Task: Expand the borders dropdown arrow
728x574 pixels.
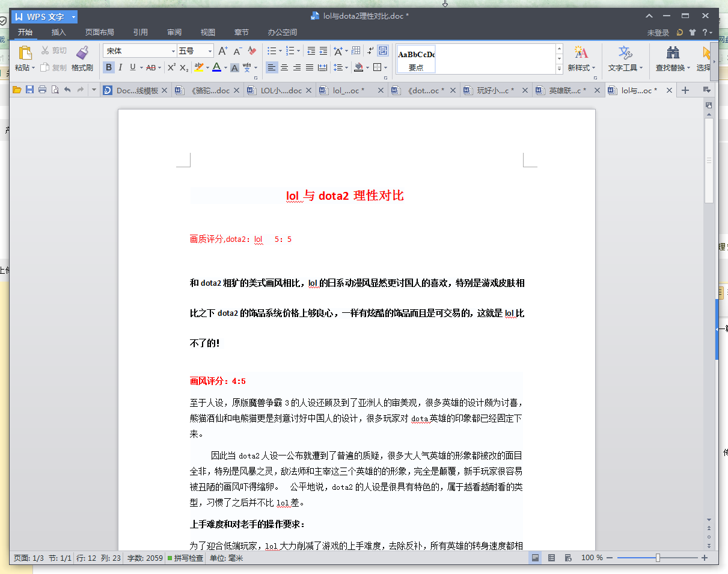Action: click(x=385, y=68)
